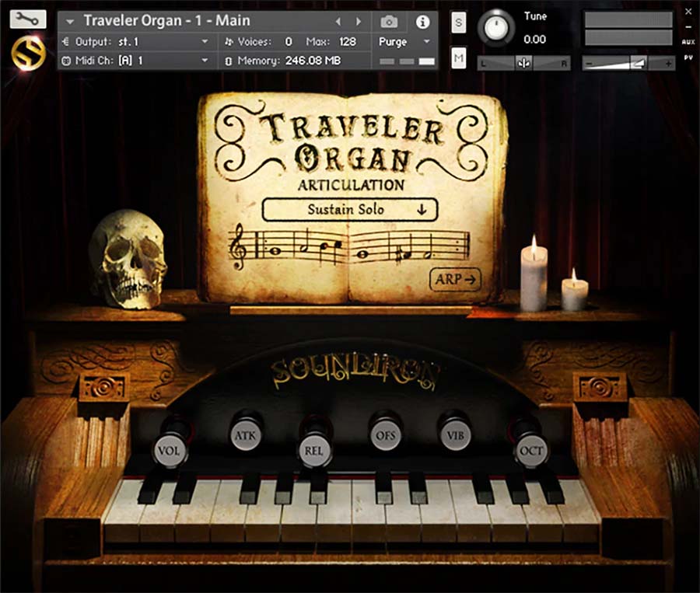Click the music notation staff on the book
Image resolution: width=700 pixels, height=593 pixels.
click(349, 246)
